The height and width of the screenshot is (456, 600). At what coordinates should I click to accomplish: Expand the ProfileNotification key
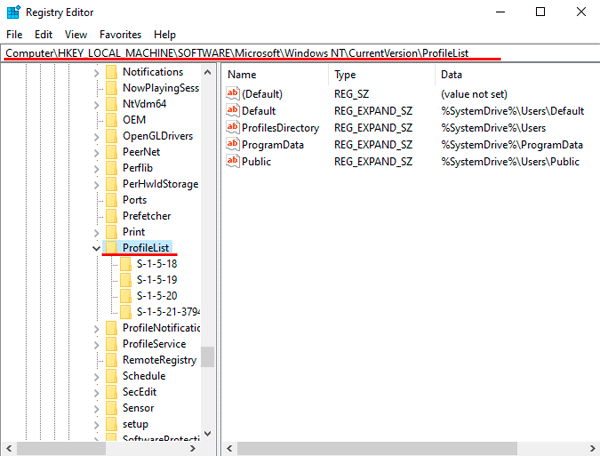point(96,329)
